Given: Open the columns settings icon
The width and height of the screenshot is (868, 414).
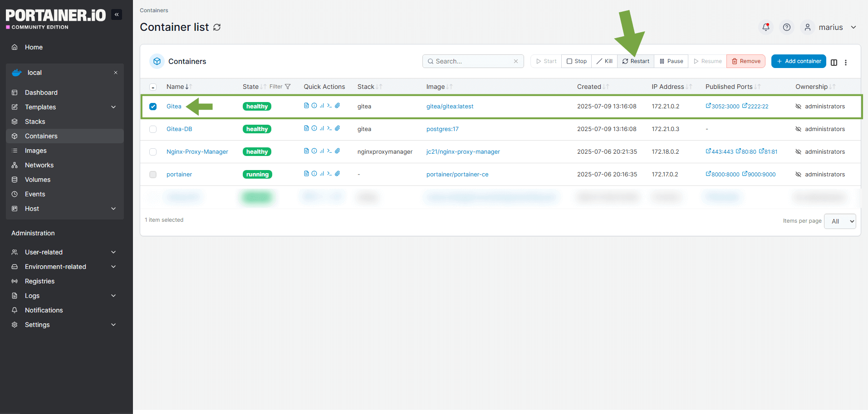Looking at the screenshot, I should coord(834,63).
